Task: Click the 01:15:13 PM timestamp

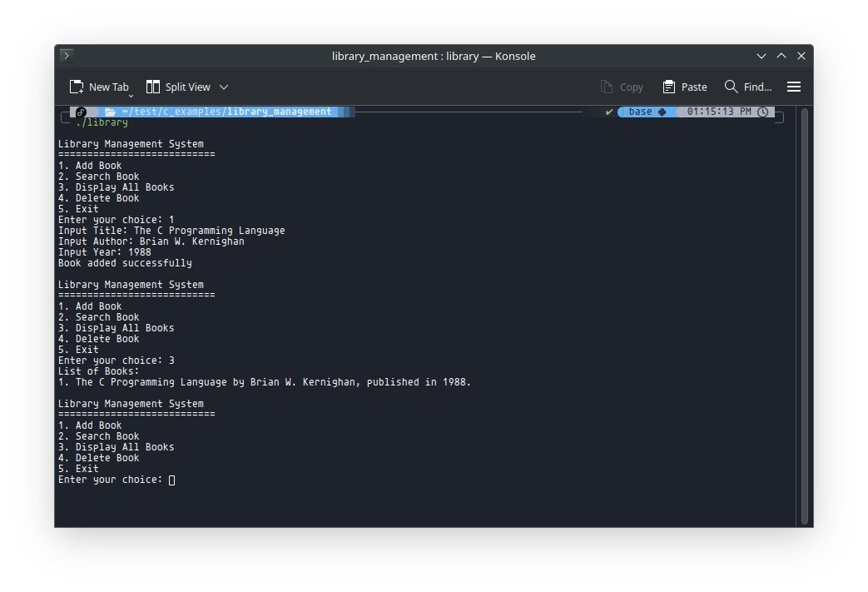Action: 719,112
